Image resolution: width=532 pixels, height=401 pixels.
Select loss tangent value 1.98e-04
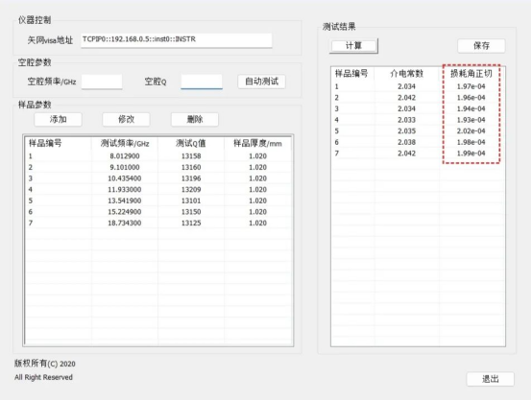coord(471,142)
